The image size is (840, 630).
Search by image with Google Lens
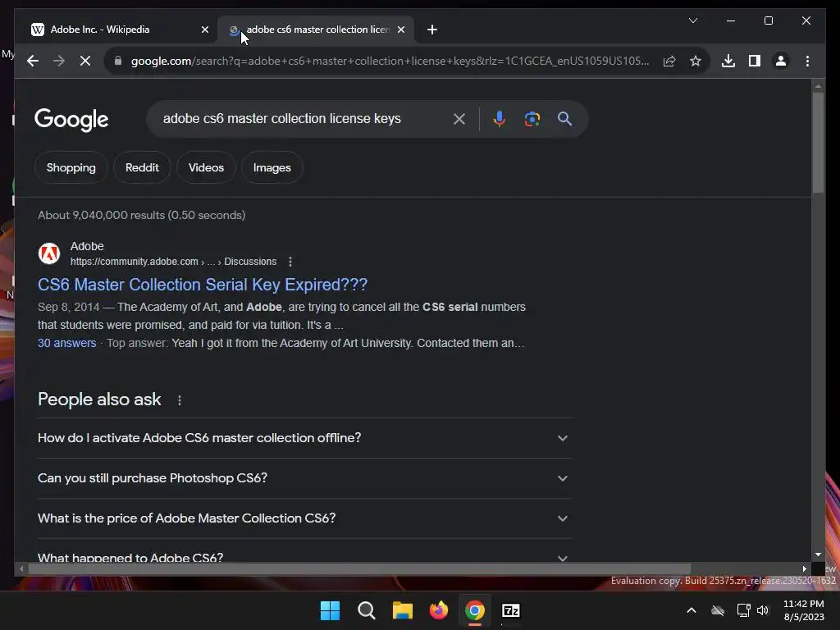(532, 119)
